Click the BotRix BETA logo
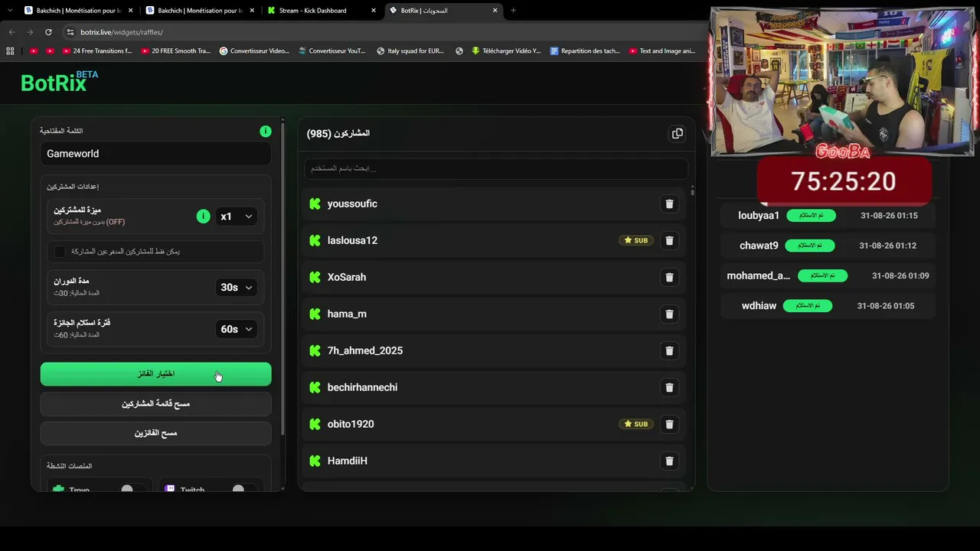 (59, 81)
